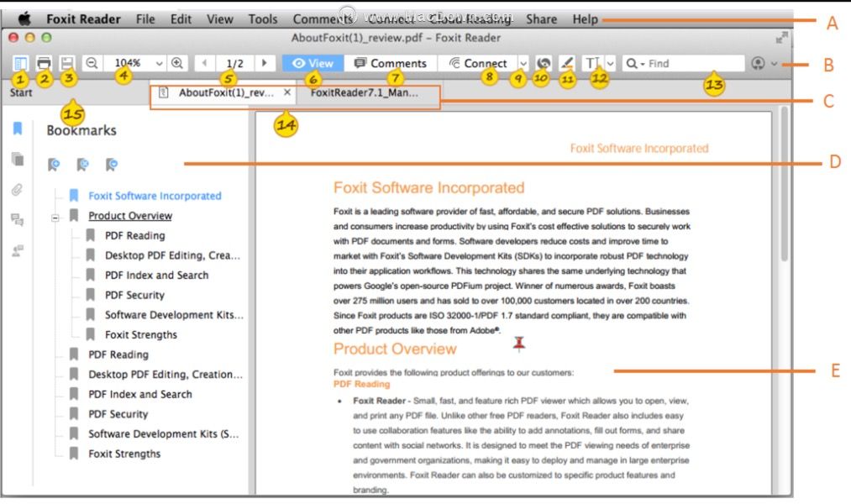This screenshot has width=851, height=504.
Task: Select Software Development Kits (S... bookmark
Action: tap(163, 434)
